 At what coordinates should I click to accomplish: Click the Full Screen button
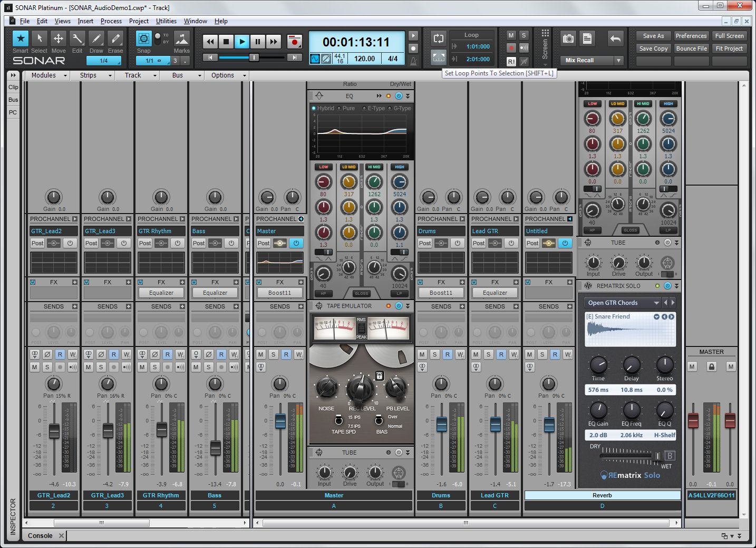729,36
